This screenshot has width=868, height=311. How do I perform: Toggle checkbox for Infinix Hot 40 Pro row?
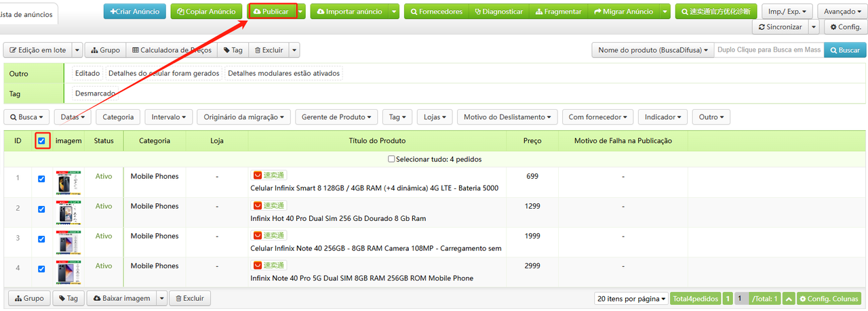[x=41, y=209]
